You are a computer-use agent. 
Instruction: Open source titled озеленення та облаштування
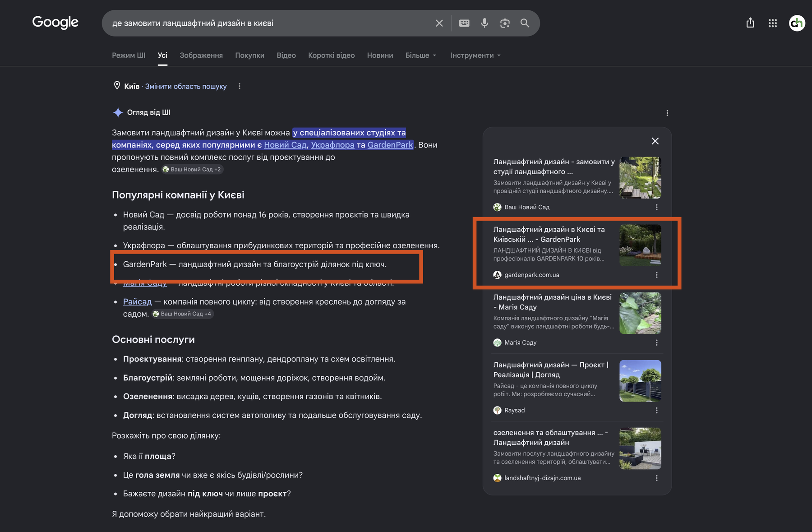(x=551, y=437)
